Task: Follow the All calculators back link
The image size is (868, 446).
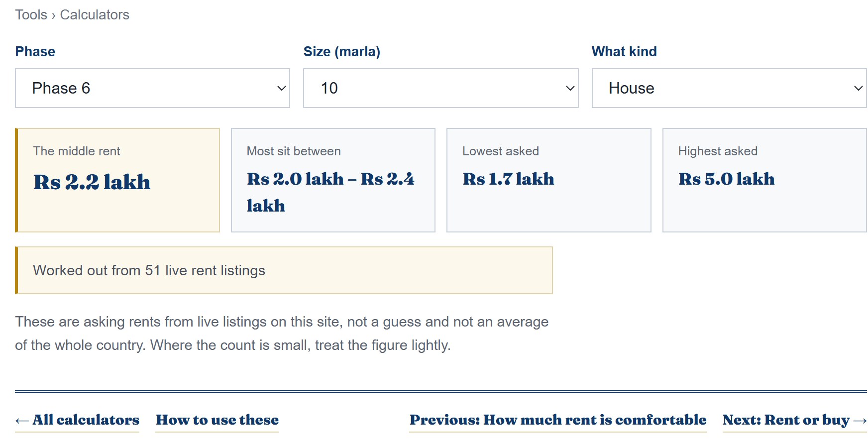Action: pos(77,420)
